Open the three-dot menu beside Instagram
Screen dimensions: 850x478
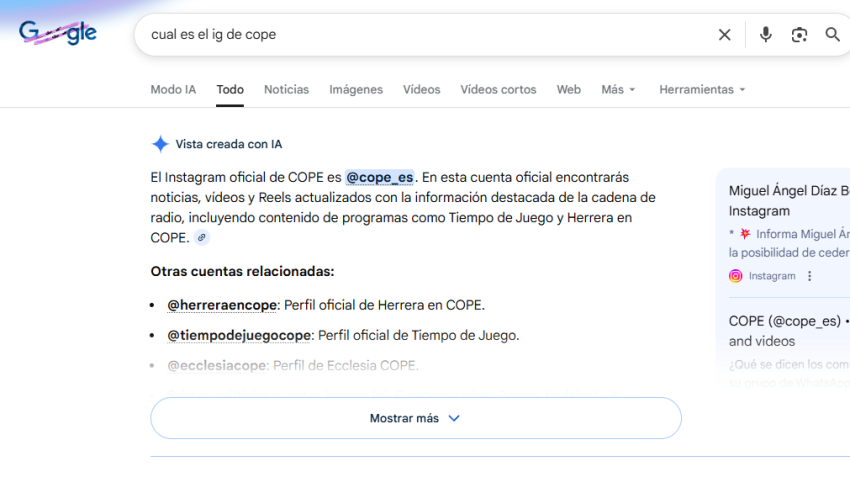coord(809,276)
